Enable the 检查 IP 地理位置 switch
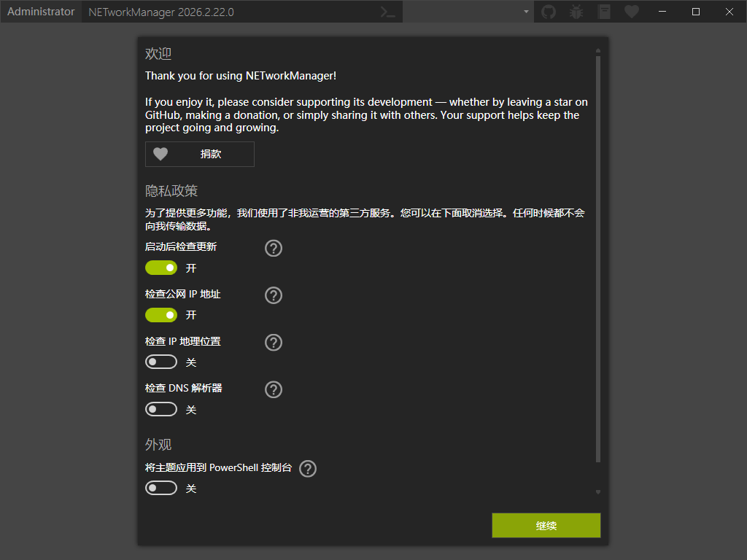The height and width of the screenshot is (560, 747). click(x=160, y=362)
